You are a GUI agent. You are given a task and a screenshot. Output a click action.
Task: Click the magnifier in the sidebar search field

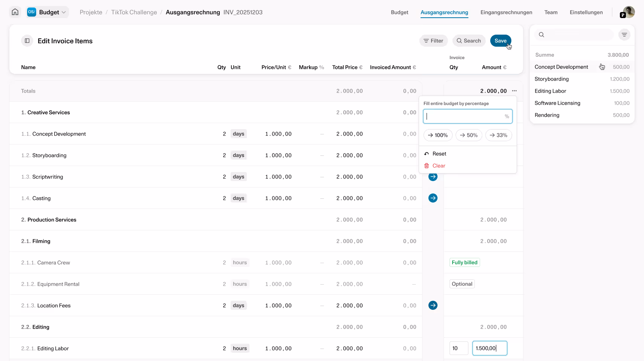tap(541, 34)
